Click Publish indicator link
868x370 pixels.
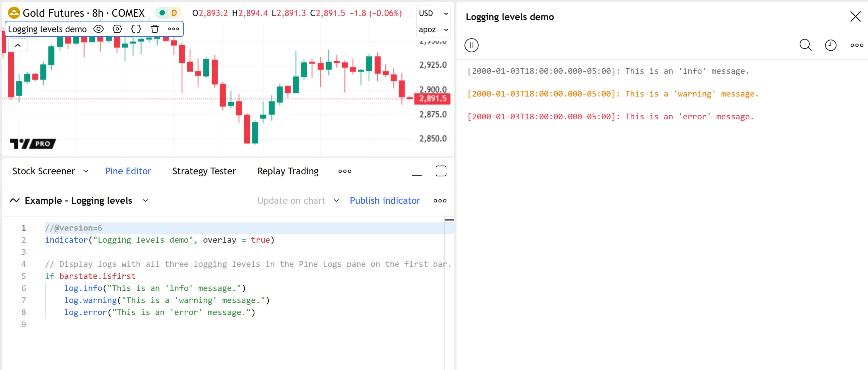point(384,200)
